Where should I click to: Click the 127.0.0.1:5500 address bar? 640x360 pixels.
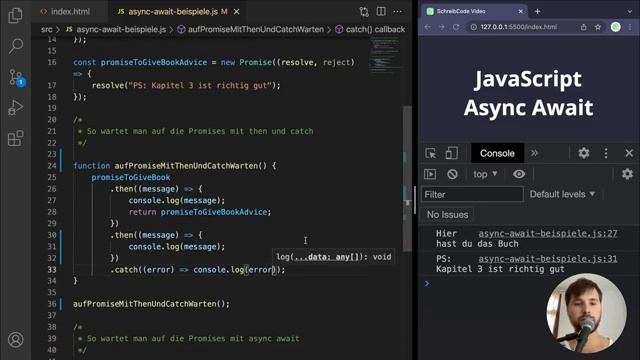[518, 27]
